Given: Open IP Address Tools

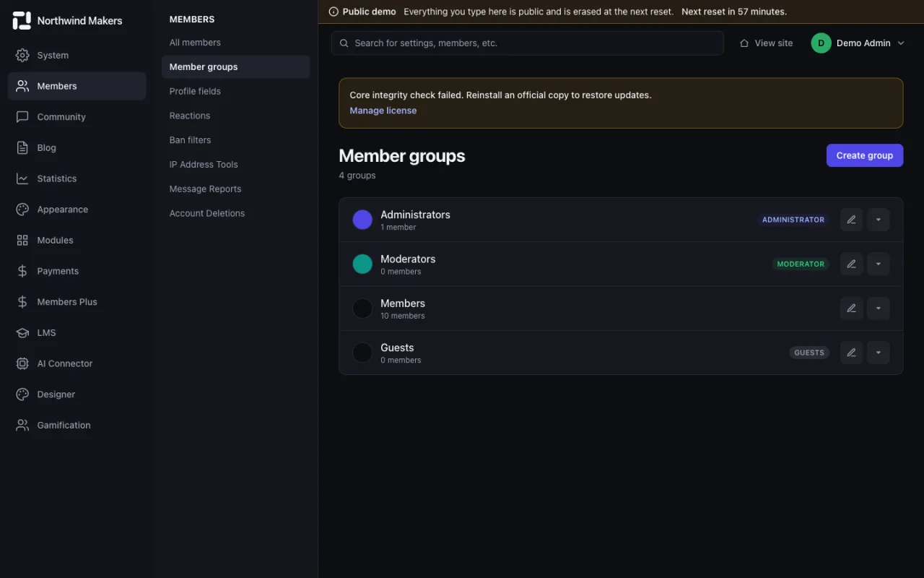Looking at the screenshot, I should tap(235, 164).
